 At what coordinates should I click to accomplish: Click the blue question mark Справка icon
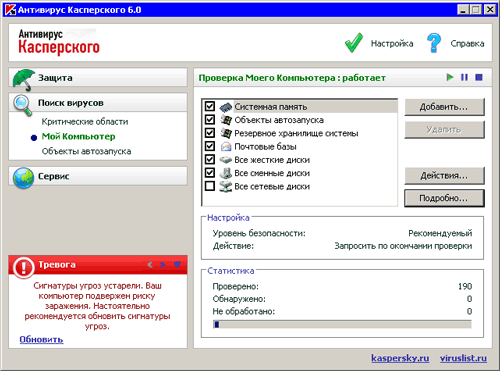click(434, 43)
